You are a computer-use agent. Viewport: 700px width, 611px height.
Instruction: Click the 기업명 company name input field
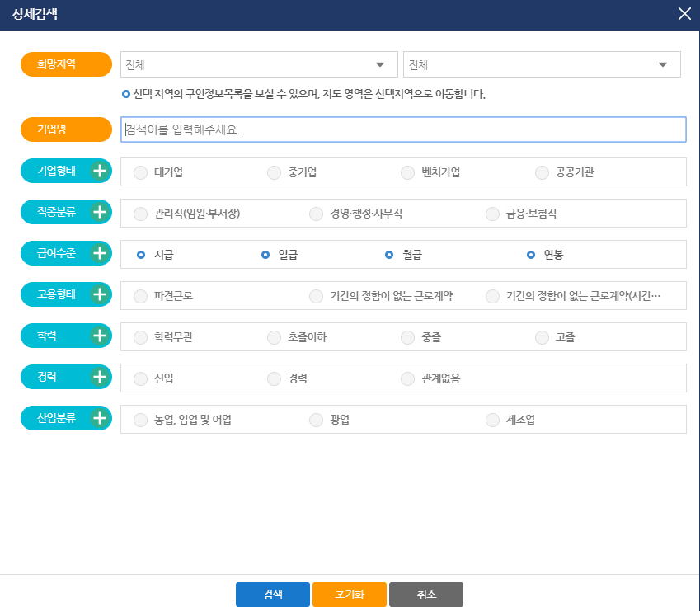[x=404, y=129]
